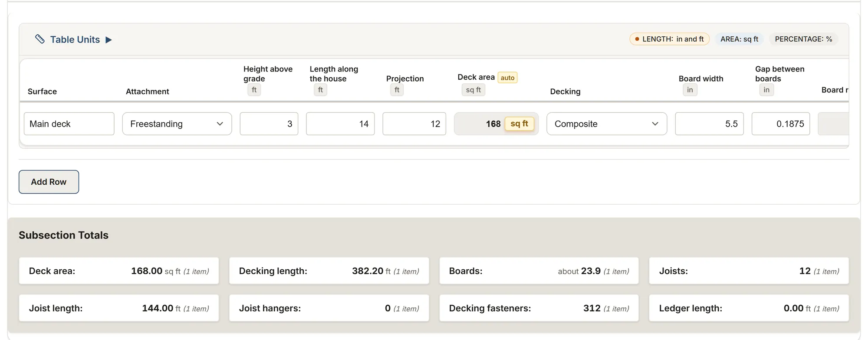Click the Decking column header
This screenshot has height=340, width=868.
click(x=565, y=92)
